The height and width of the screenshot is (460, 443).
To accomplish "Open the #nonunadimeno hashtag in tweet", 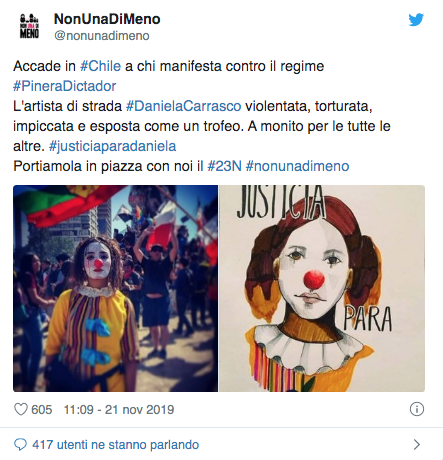I will coord(297,166).
